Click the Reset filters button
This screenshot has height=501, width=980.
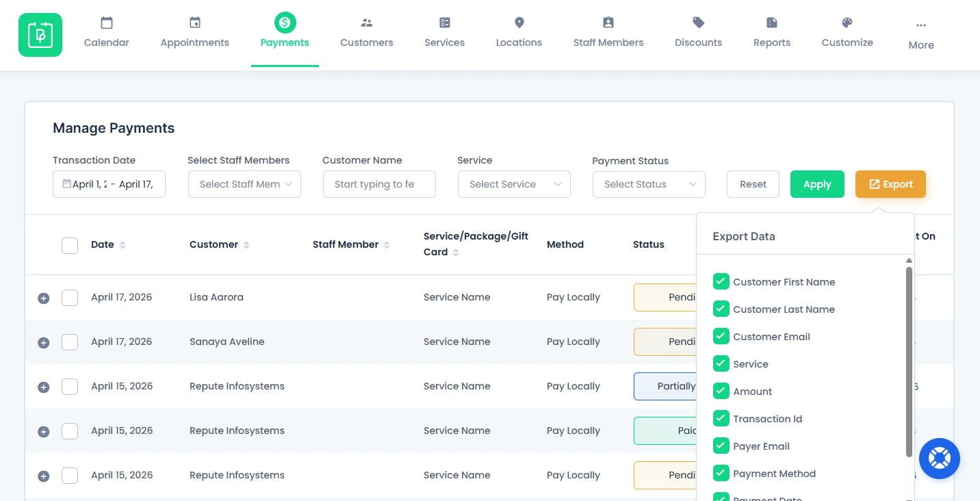pos(753,184)
